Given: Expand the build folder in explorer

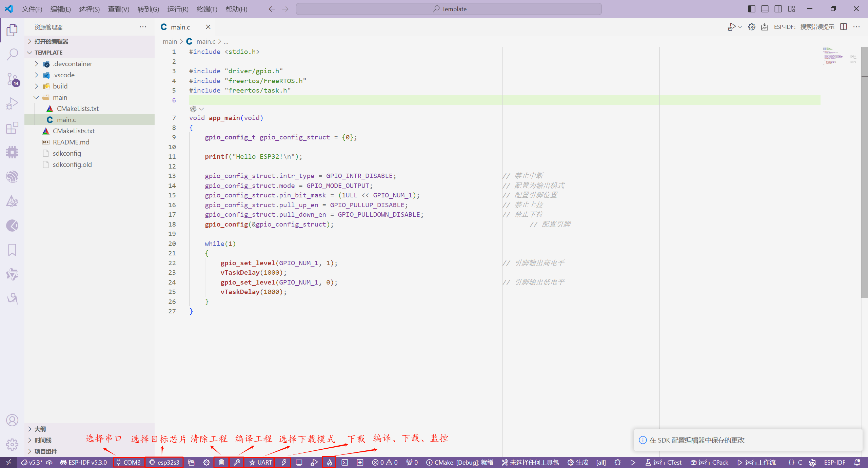Looking at the screenshot, I should (60, 86).
